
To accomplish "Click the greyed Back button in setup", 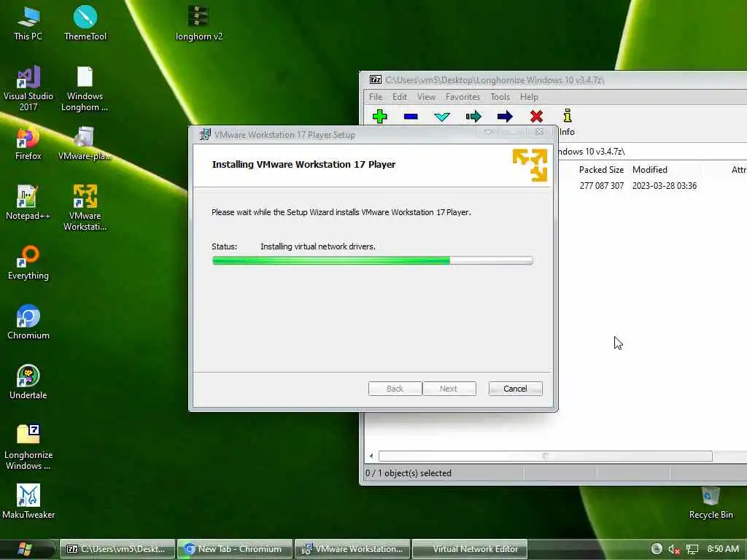I will [395, 389].
